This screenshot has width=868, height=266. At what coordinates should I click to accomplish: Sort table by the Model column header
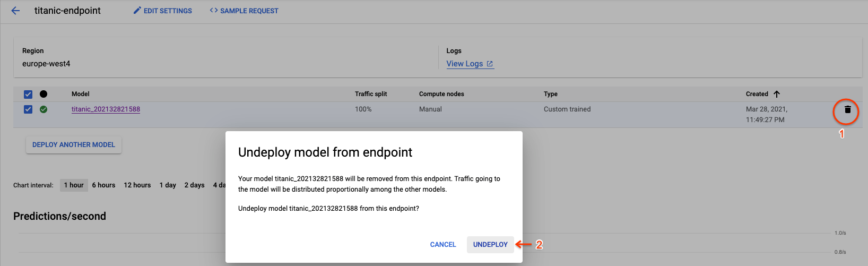[x=81, y=94]
